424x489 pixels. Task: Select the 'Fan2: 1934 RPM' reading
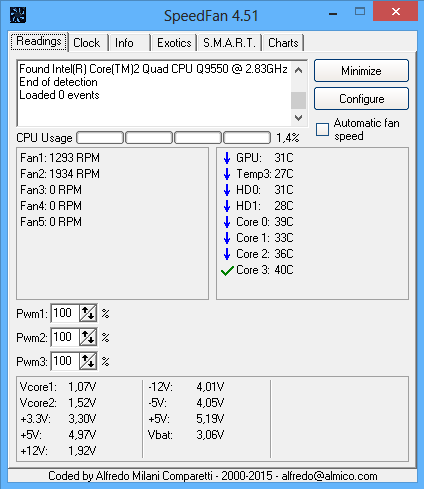pyautogui.click(x=60, y=174)
